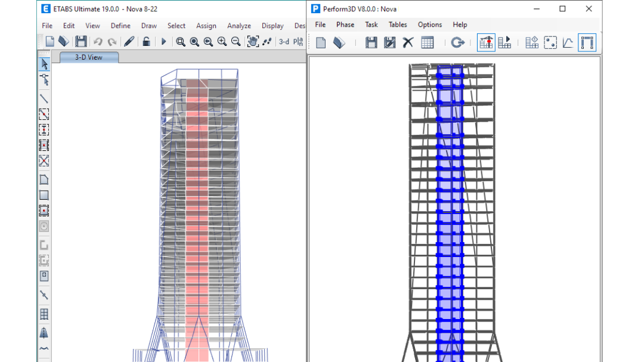Toggle the Perform3D analysis phase button
Viewport: 644px width, 362px height.
[505, 42]
